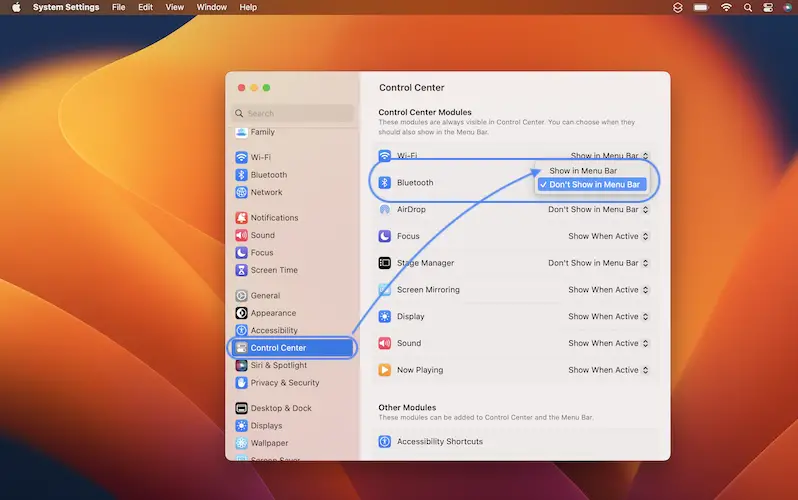Open Now Playing visibility dropdown
The width and height of the screenshot is (798, 500).
(608, 370)
